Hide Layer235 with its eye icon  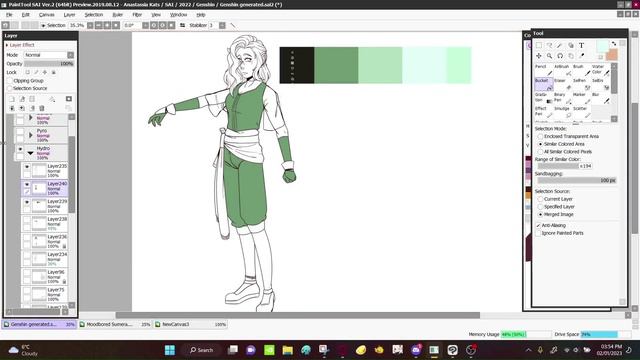pos(27,167)
